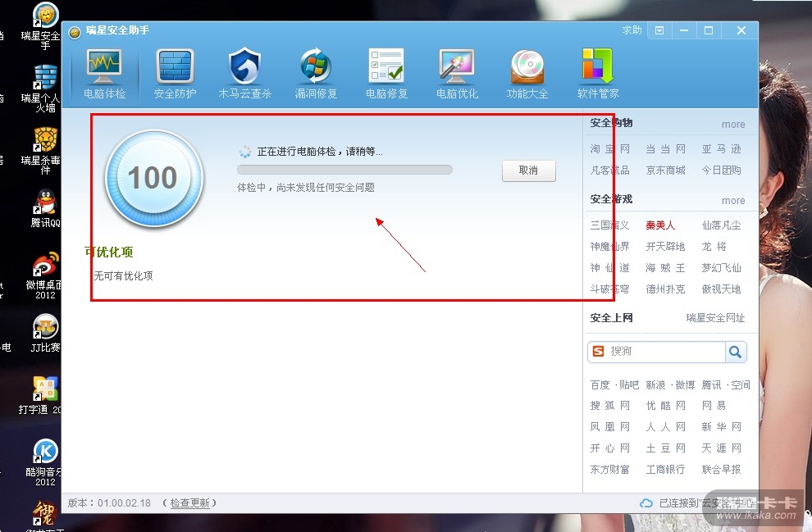Click the 求助 help link
The image size is (812, 532).
point(632,30)
